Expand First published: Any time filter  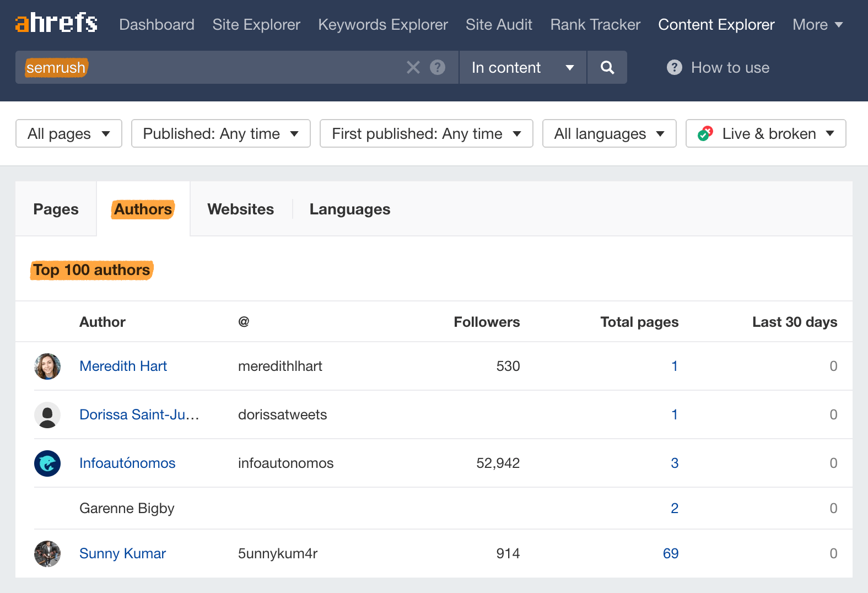(426, 134)
